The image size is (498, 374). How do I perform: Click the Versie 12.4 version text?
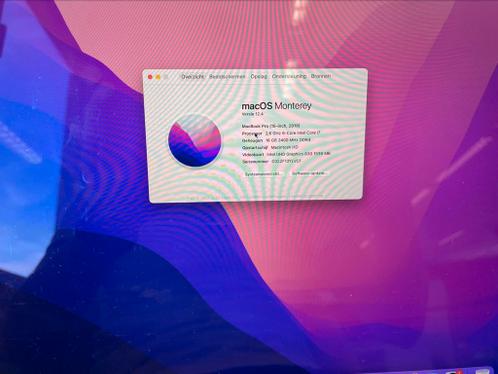(253, 114)
